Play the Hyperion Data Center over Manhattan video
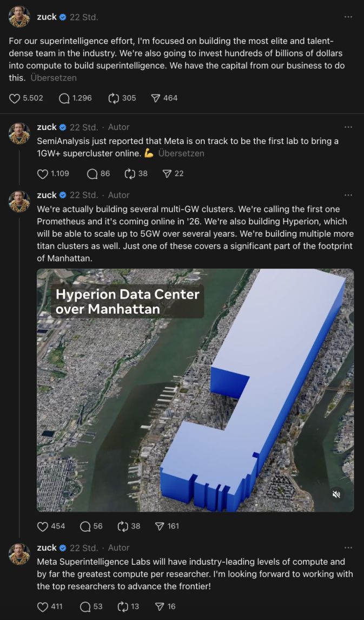The image size is (364, 620). (195, 390)
